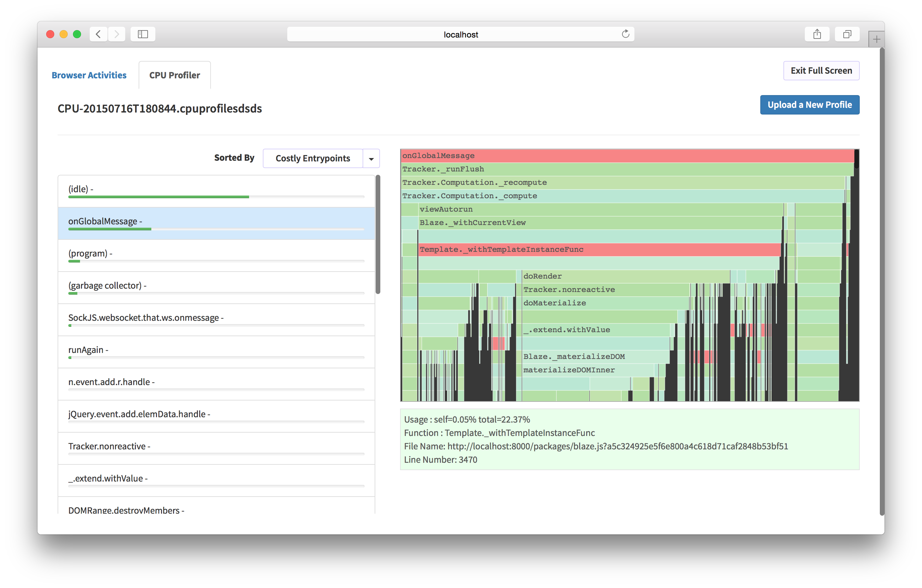Click the (idle) usage progress bar
Screen dimensions: 922x588
click(216, 197)
